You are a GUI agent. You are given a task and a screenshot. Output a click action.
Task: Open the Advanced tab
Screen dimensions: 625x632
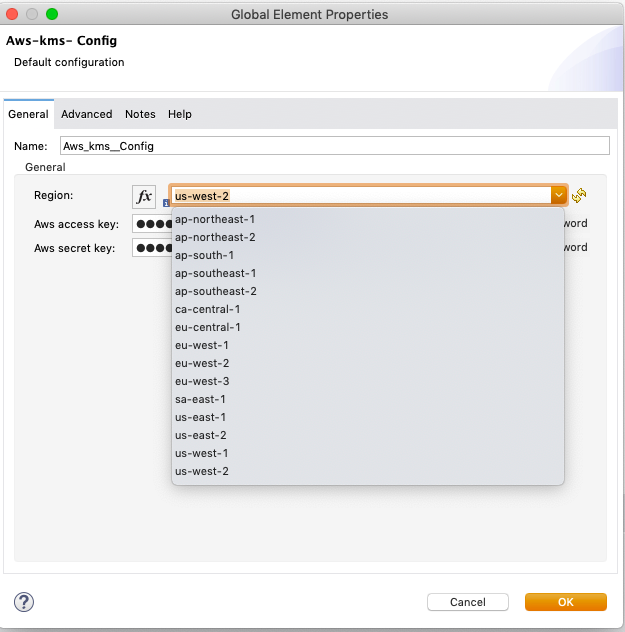(87, 114)
